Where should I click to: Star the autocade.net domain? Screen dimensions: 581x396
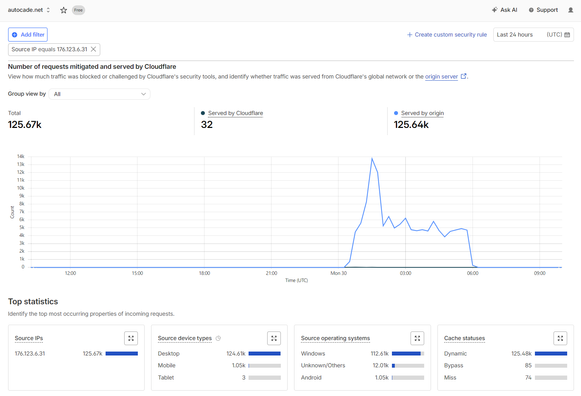coord(64,10)
